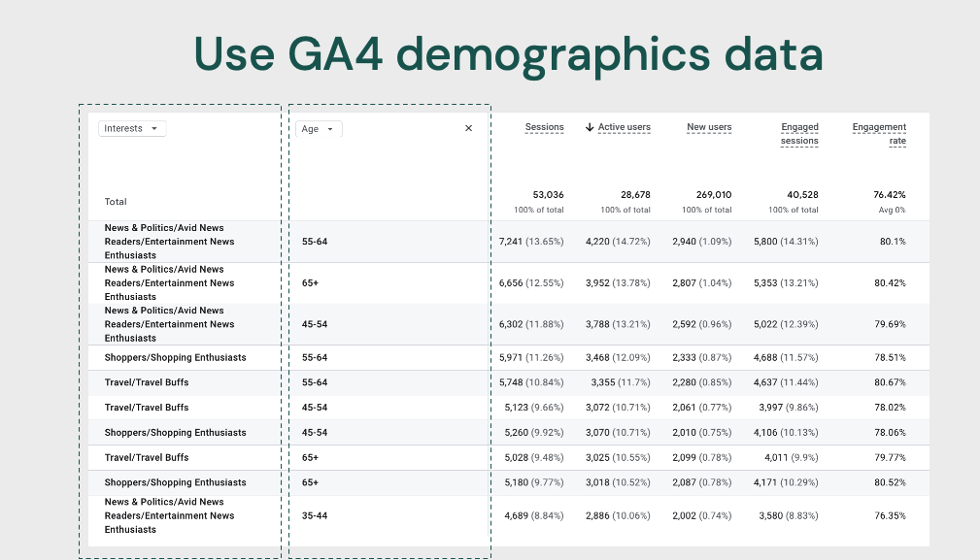Select active users cell 2,886 (10.06%)
This screenshot has width=980, height=560.
coord(618,515)
